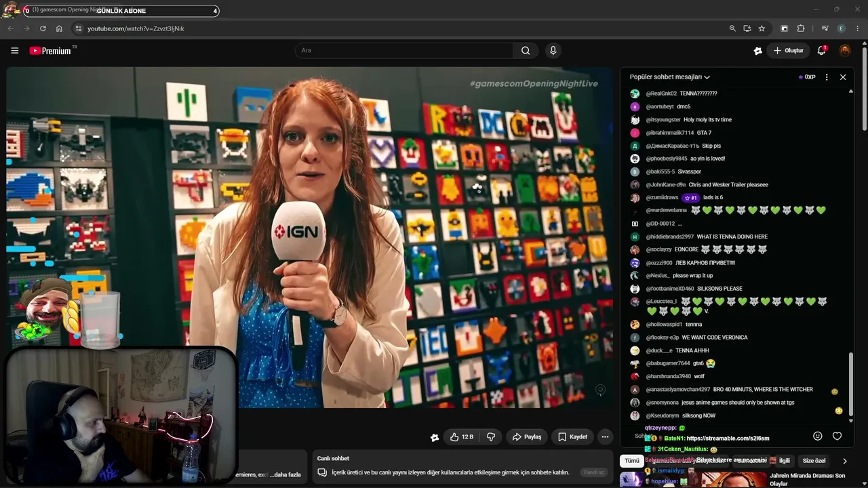The width and height of the screenshot is (868, 488).
Task: Open the chat 0XP points indicator
Action: pyautogui.click(x=807, y=77)
